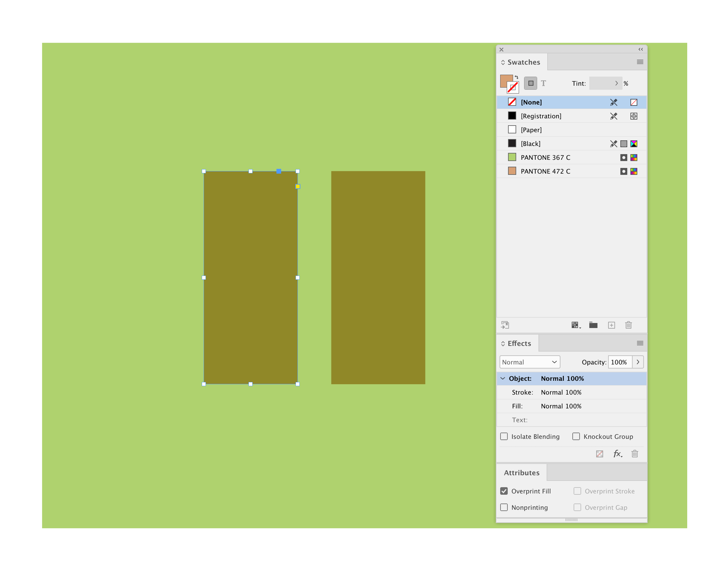Enable the Isolate Blending checkbox
This screenshot has height=587, width=728.
coord(504,436)
